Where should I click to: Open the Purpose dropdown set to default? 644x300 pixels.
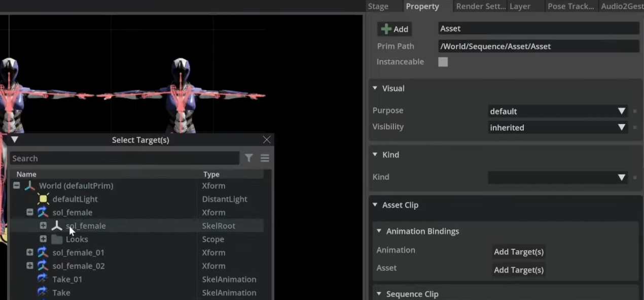tap(558, 111)
